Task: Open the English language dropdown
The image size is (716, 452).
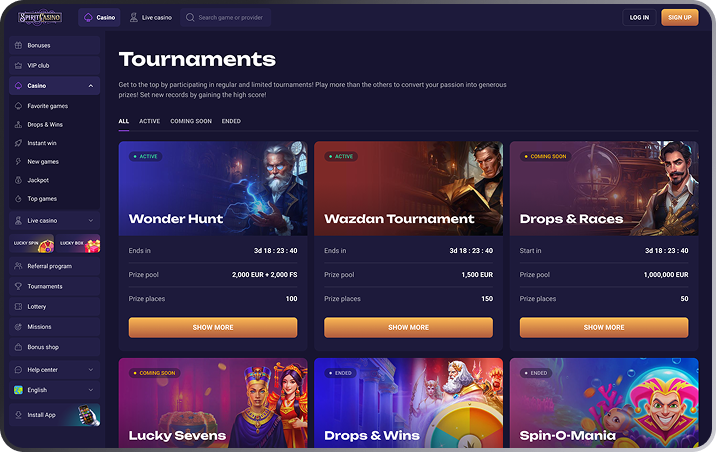Action: [54, 390]
